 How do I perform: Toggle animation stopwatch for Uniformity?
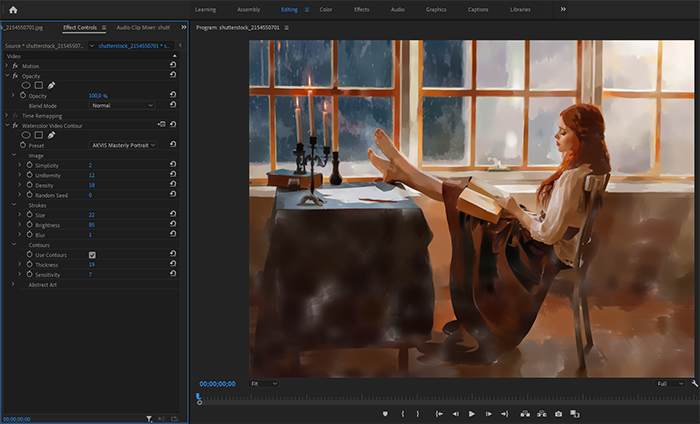(29, 175)
